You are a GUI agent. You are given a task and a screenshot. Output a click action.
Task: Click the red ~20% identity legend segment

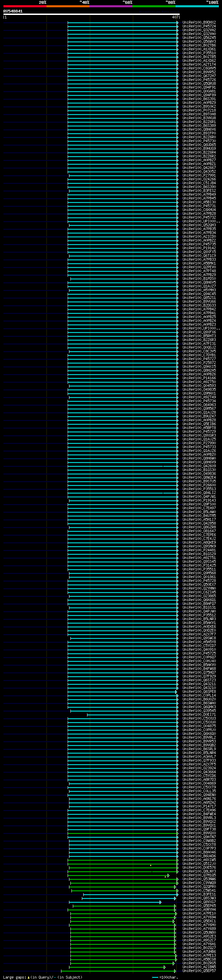[x=25, y=6]
